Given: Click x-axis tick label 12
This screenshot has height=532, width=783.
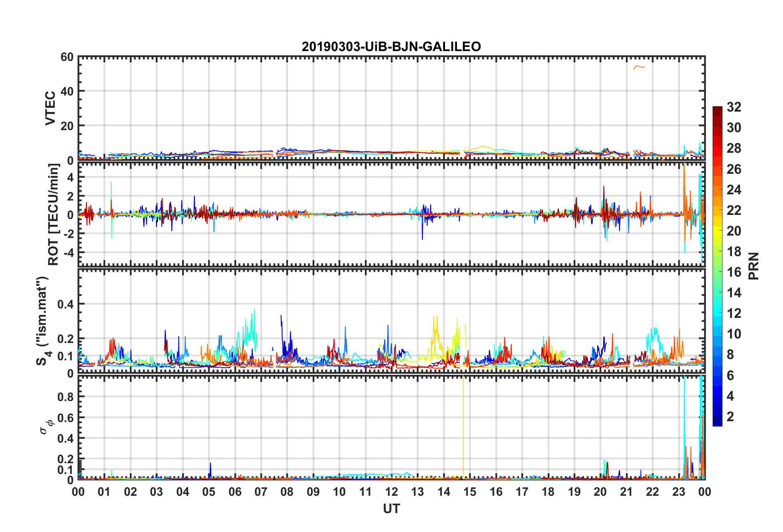Looking at the screenshot, I should pos(391,492).
